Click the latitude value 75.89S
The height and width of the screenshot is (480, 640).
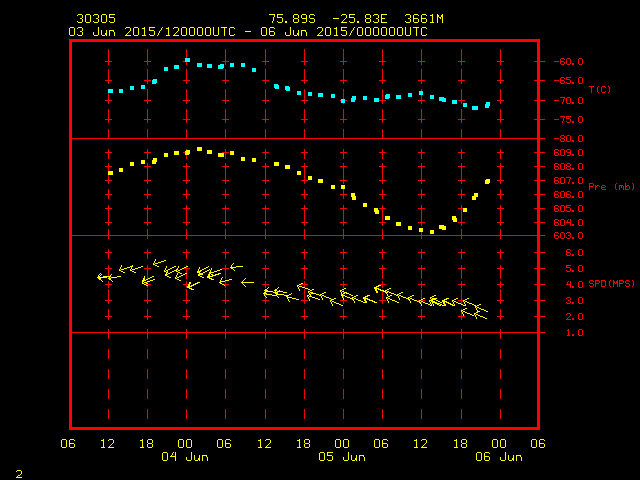pos(292,19)
